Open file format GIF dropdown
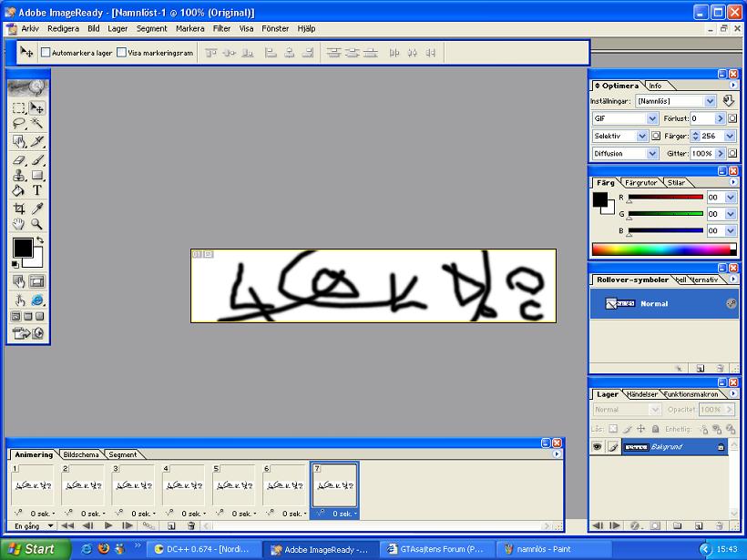This screenshot has width=747, height=560. click(625, 118)
